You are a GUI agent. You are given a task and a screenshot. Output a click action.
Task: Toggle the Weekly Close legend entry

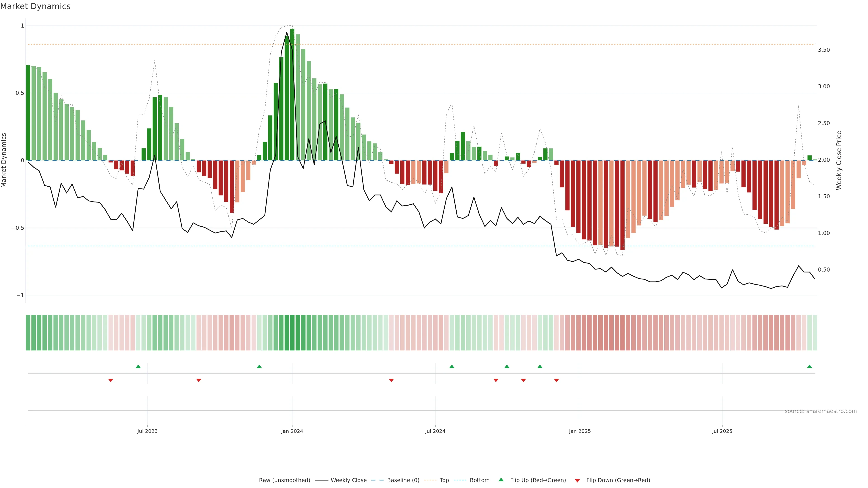click(348, 480)
